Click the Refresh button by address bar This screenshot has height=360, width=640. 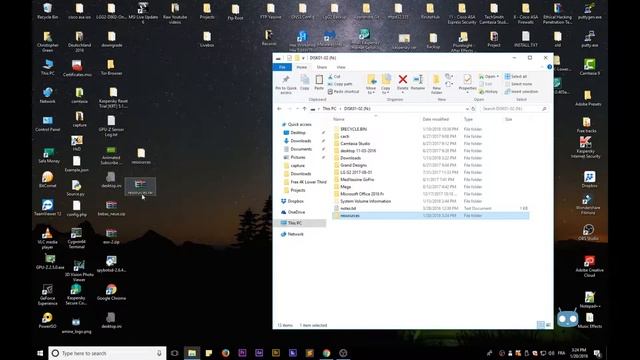click(473, 109)
